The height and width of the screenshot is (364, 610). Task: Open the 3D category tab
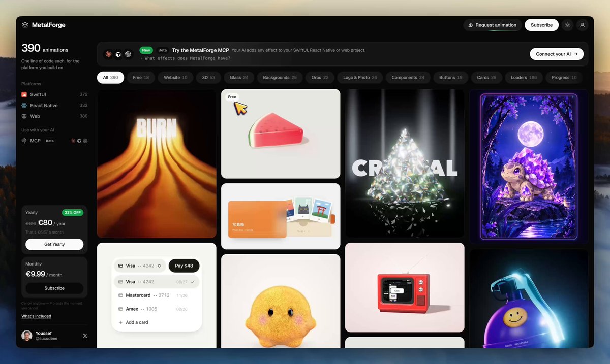[x=208, y=78]
